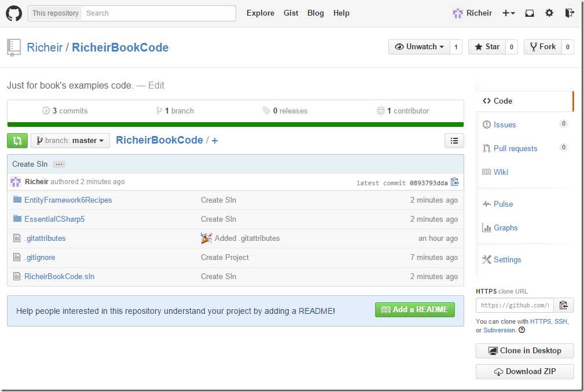Click the stargazers count next to Star

tap(512, 47)
